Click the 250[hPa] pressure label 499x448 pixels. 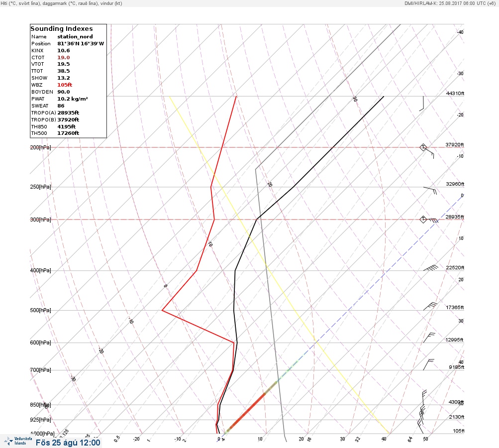pos(40,187)
